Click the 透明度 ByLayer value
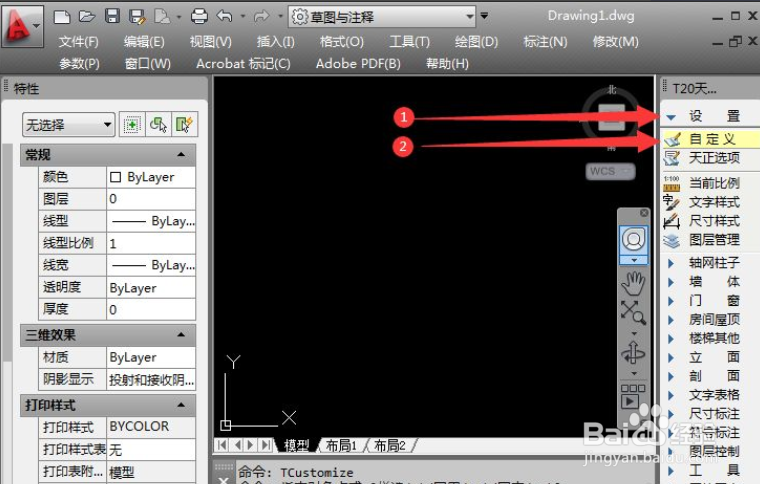760x484 pixels. pos(151,287)
